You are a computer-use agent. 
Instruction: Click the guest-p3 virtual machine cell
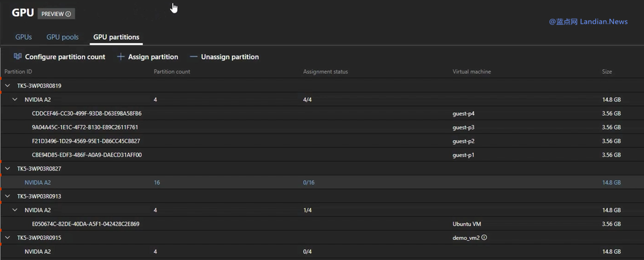point(463,127)
